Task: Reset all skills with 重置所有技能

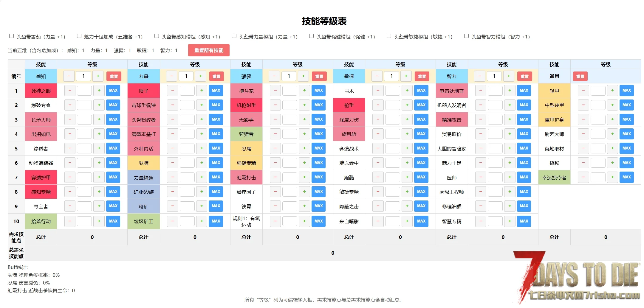Action: 209,50
